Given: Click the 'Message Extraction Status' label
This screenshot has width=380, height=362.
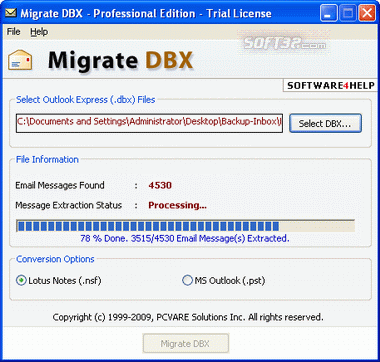Looking at the screenshot, I should point(68,205).
